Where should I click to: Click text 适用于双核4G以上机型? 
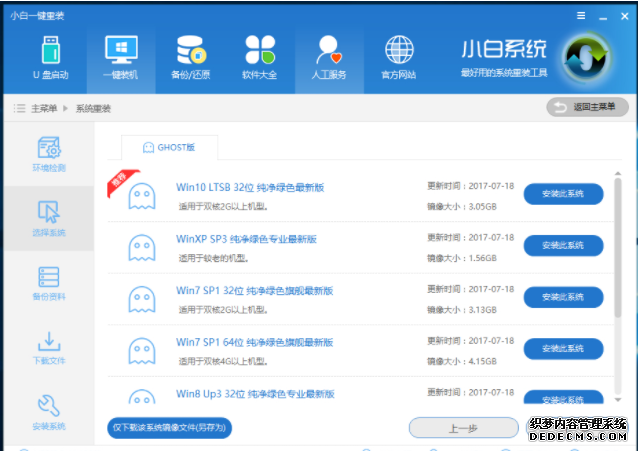(x=223, y=361)
